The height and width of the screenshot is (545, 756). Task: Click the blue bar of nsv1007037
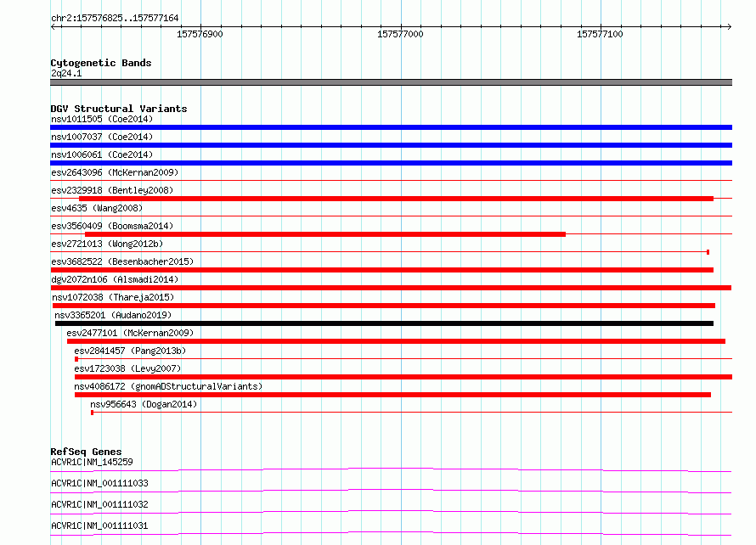391,145
